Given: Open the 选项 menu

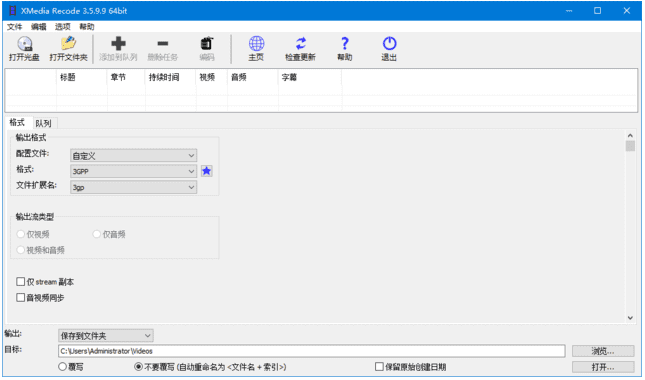Looking at the screenshot, I should click(63, 27).
